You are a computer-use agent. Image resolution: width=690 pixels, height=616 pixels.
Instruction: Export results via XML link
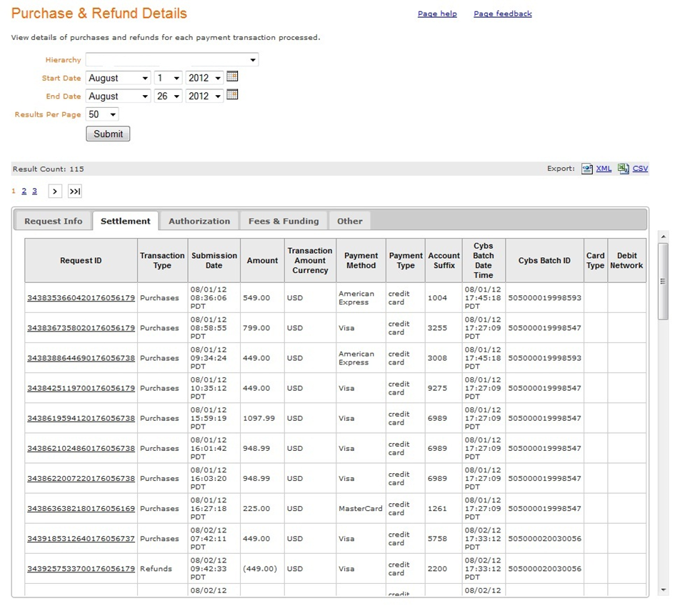604,169
